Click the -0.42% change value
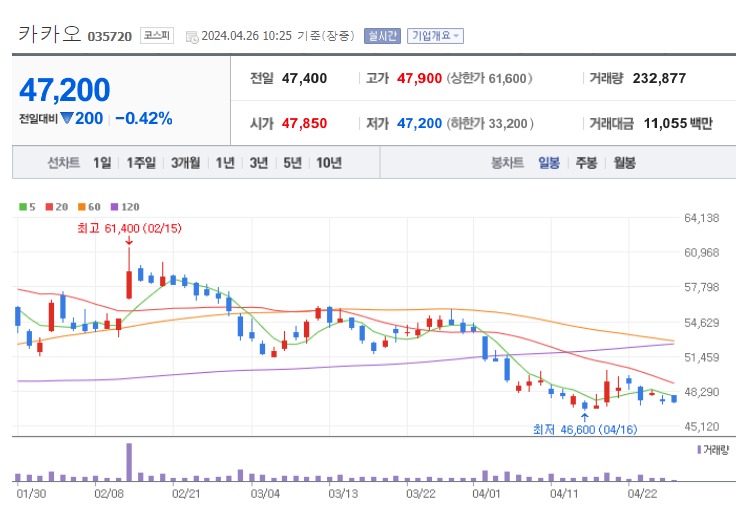736x522 pixels. coord(144,118)
